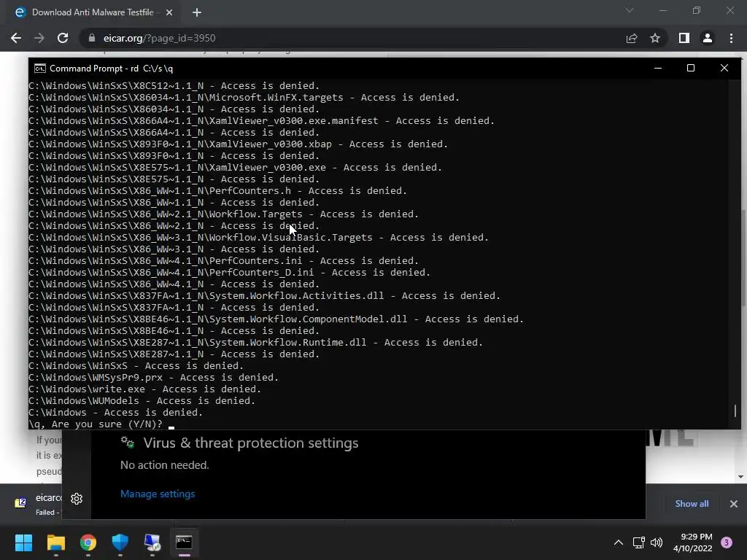The height and width of the screenshot is (560, 747).
Task: Click the 'Are you sure (Y/N)?' prompt
Action: coord(96,424)
